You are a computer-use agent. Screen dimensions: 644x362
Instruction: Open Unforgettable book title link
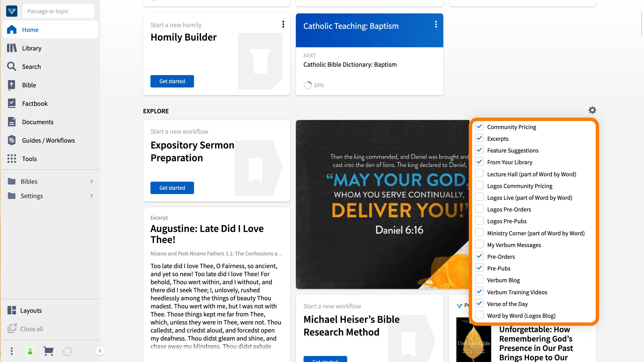(x=536, y=343)
